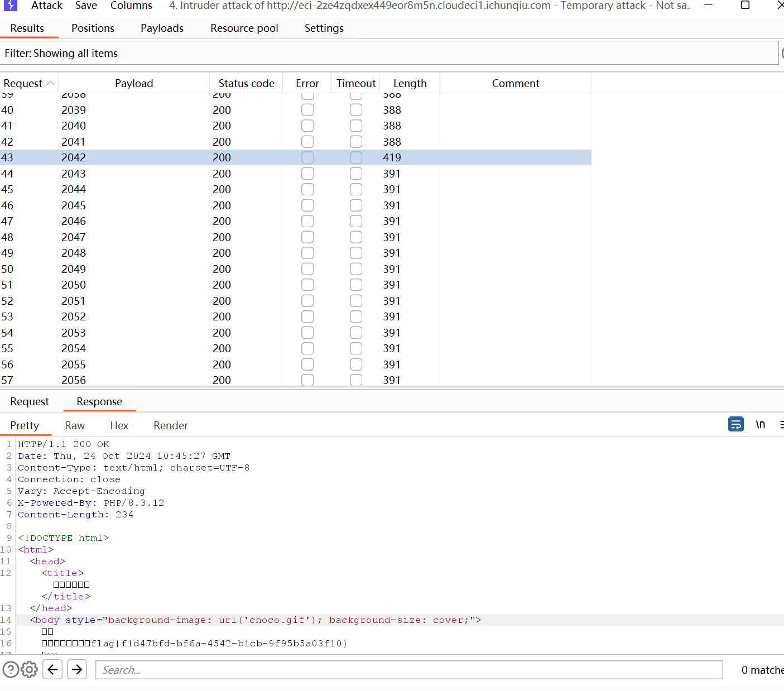Select the Raw view tab
Image resolution: width=784 pixels, height=691 pixels.
click(x=75, y=425)
